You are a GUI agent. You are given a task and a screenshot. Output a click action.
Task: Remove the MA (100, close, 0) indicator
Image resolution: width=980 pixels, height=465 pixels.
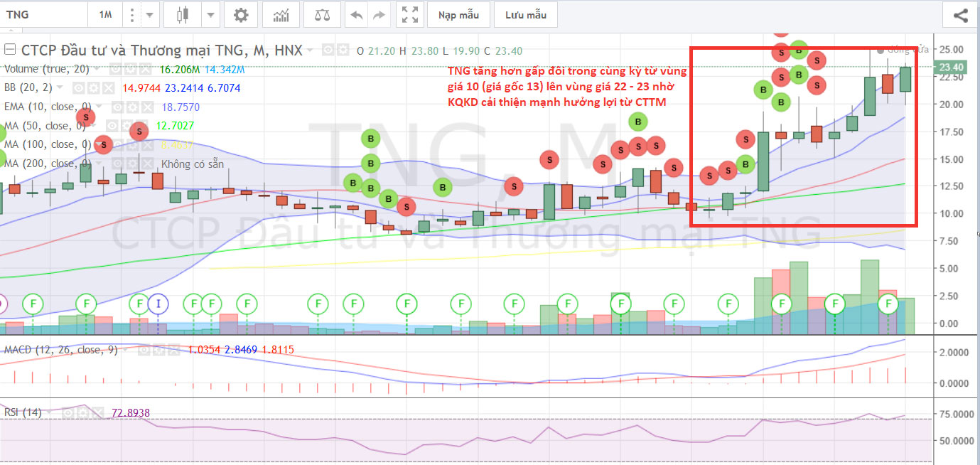pos(148,144)
